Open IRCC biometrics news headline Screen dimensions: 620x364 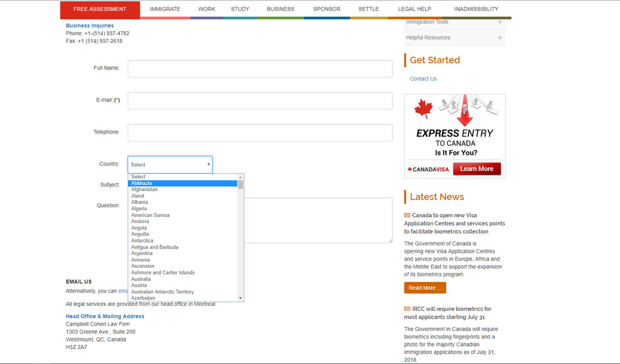(448, 313)
